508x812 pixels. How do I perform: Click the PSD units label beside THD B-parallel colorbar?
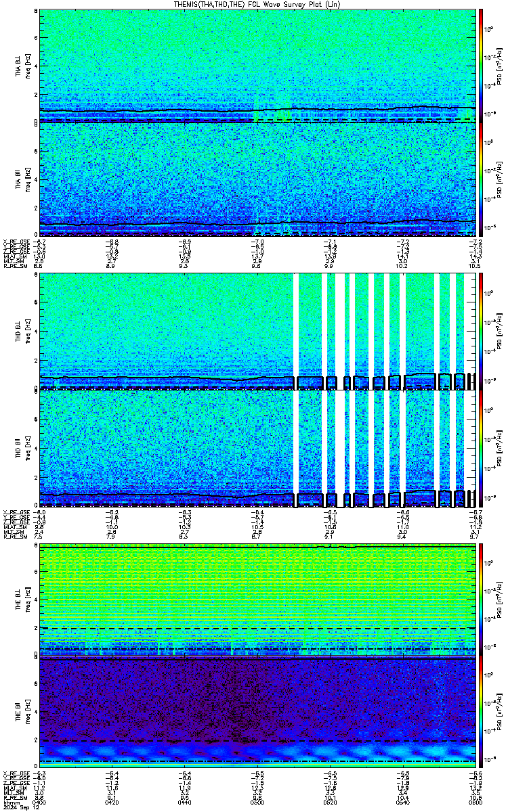pyautogui.click(x=499, y=449)
